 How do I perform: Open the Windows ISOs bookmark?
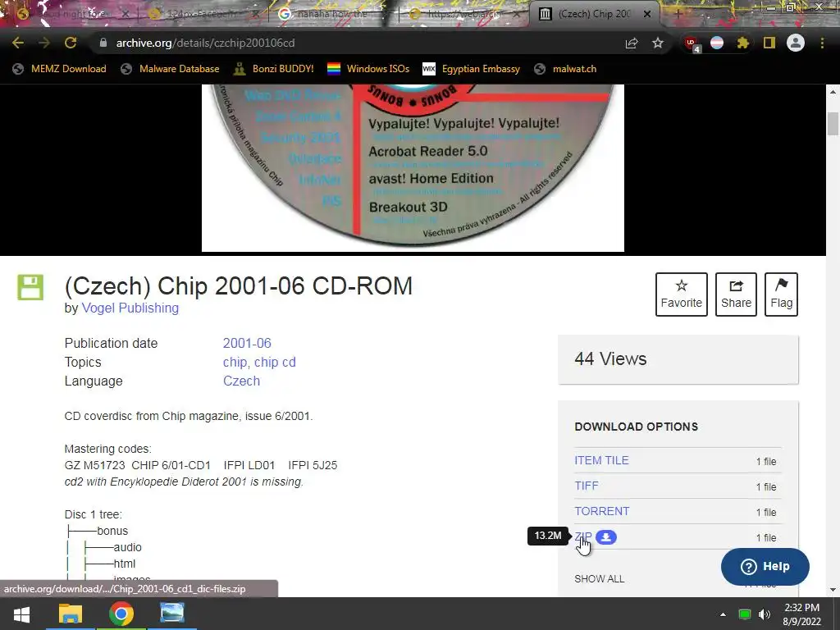coord(368,69)
